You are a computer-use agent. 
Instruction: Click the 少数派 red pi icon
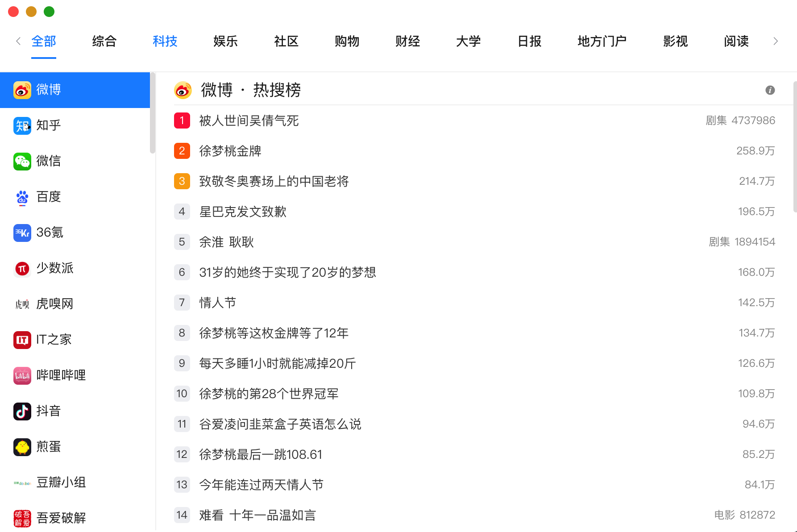22,269
